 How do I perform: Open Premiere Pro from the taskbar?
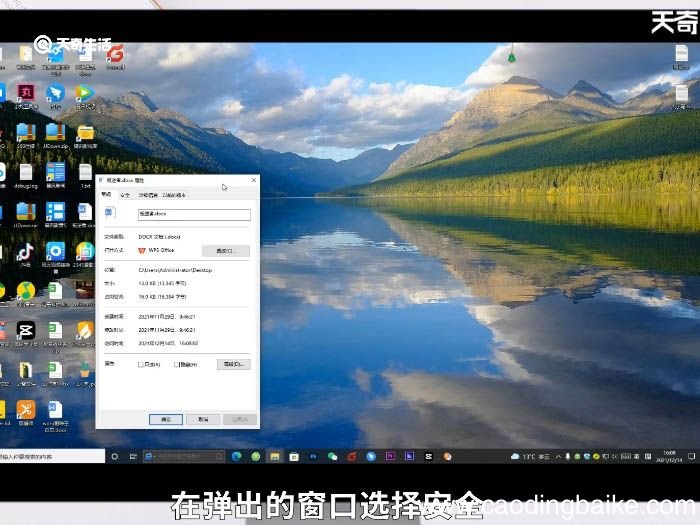(x=390, y=456)
